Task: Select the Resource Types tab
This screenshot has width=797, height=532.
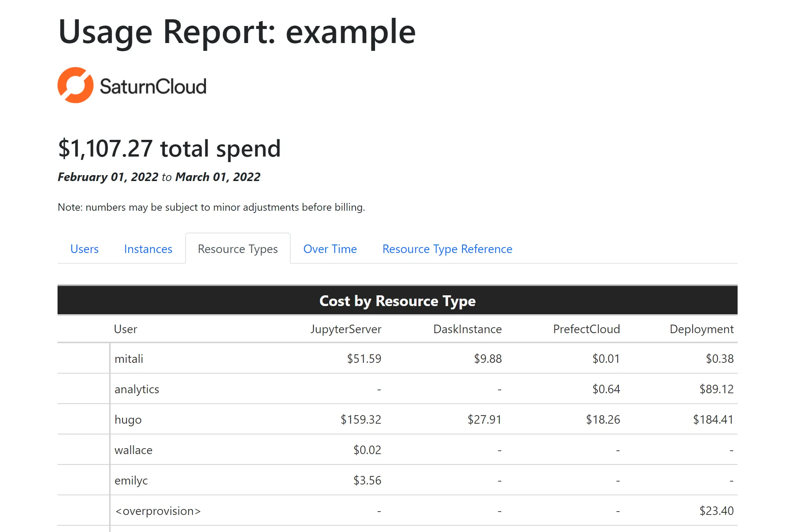Action: point(238,249)
